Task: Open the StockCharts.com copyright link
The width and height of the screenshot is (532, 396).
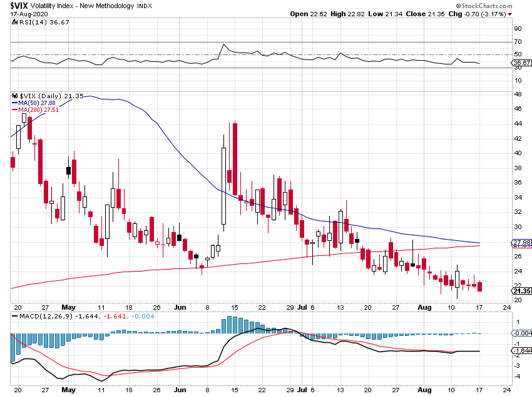Action: tap(484, 6)
